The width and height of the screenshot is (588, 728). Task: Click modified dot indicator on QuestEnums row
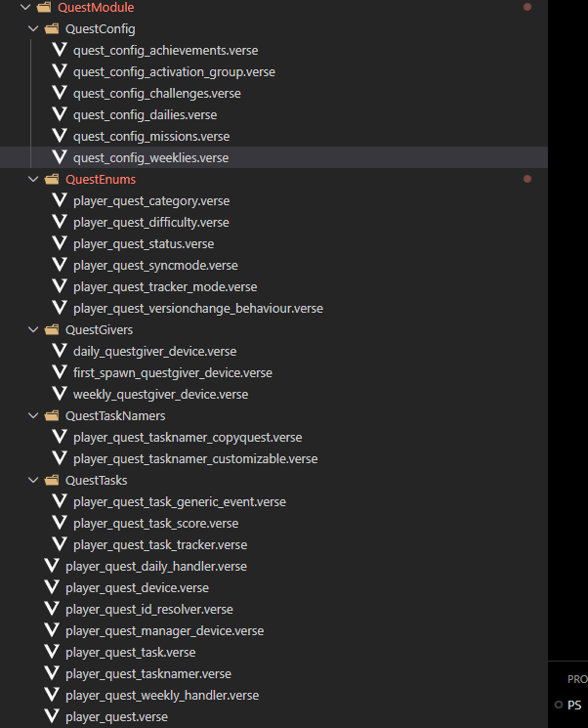[x=527, y=179]
